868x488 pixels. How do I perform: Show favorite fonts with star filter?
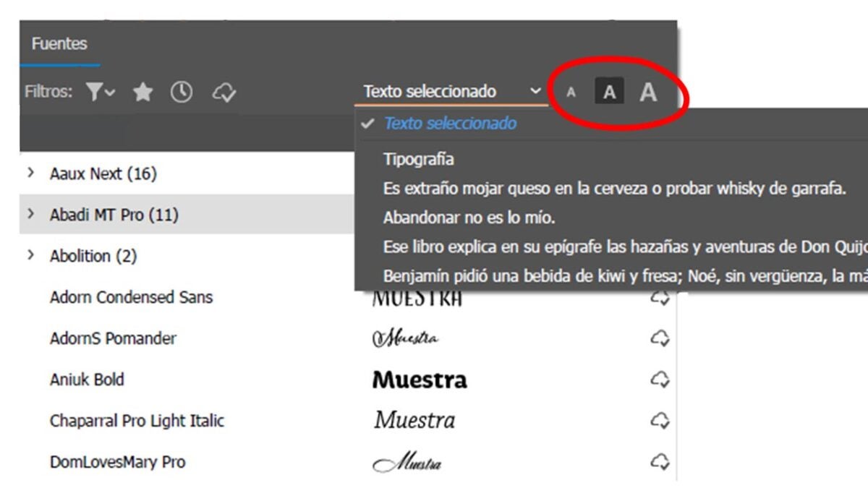click(x=143, y=92)
